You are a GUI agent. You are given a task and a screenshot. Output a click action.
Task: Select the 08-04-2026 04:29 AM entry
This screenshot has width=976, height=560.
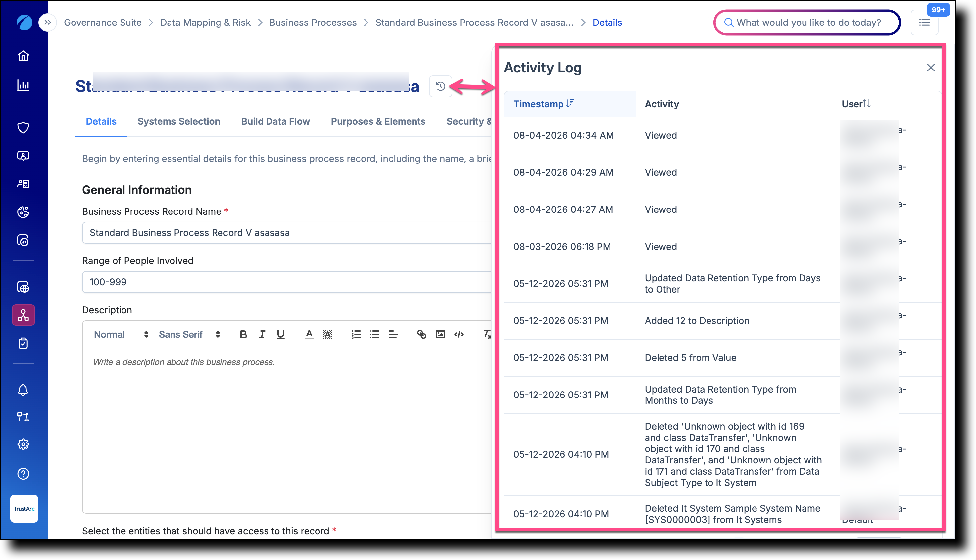722,172
